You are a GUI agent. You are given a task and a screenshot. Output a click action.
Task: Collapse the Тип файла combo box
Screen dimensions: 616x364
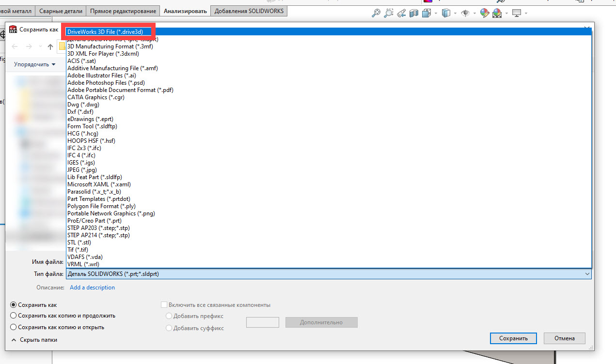[x=587, y=274]
